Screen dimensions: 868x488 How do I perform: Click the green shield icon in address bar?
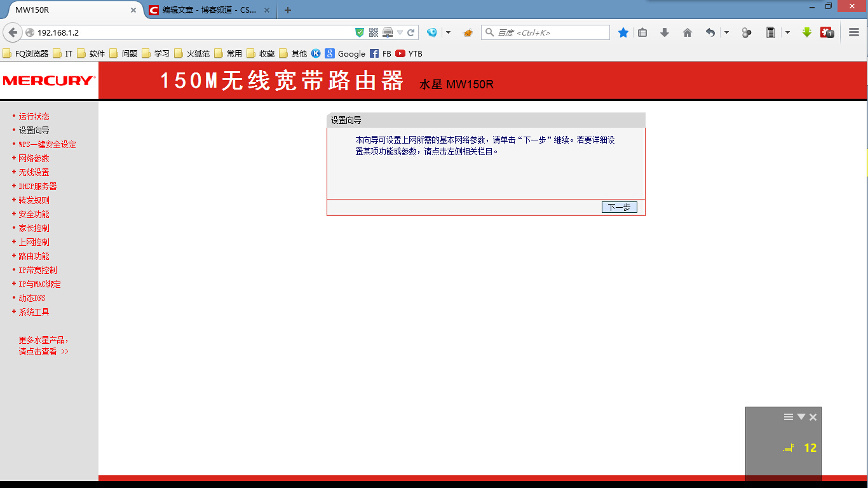(x=360, y=32)
